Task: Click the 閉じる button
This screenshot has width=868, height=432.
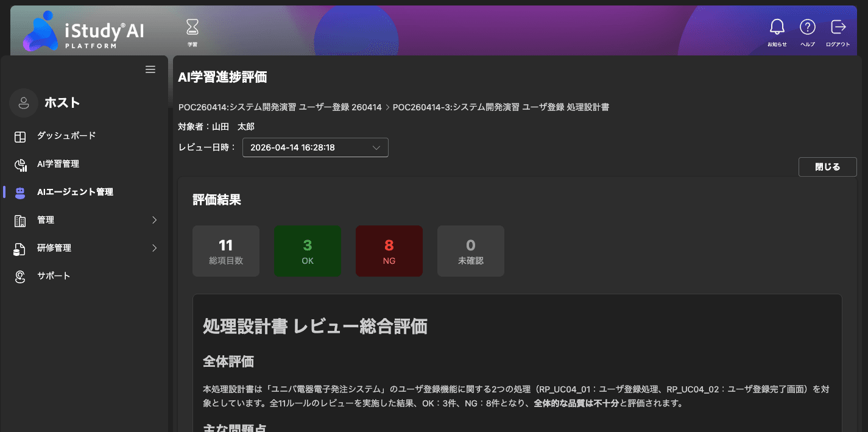Action: [x=827, y=167]
